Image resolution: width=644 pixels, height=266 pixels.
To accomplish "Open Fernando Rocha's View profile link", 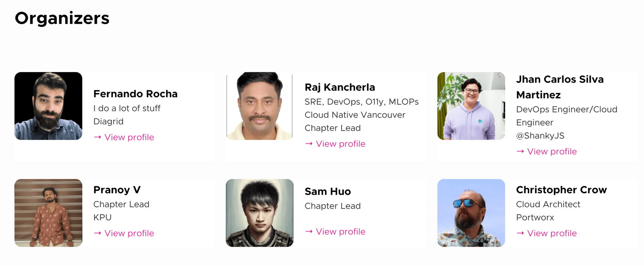I will point(129,137).
